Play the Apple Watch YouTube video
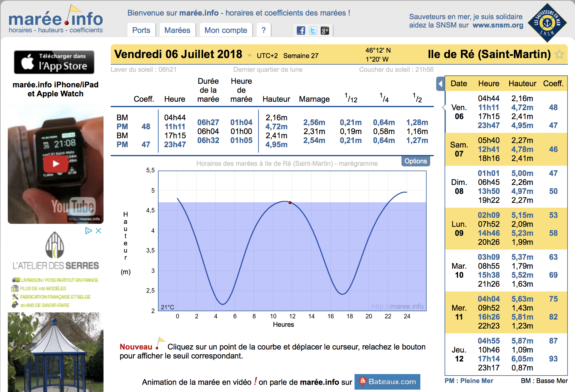The image size is (575, 392). coord(56,164)
